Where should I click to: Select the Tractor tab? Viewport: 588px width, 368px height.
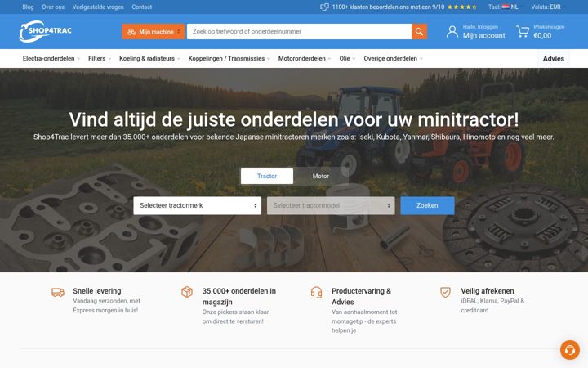pos(266,176)
